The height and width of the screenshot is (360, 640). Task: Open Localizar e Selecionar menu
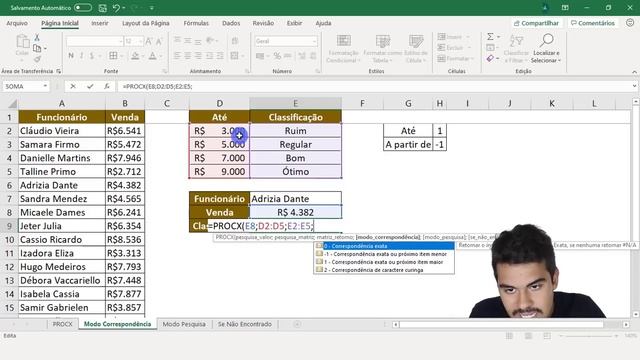547,49
